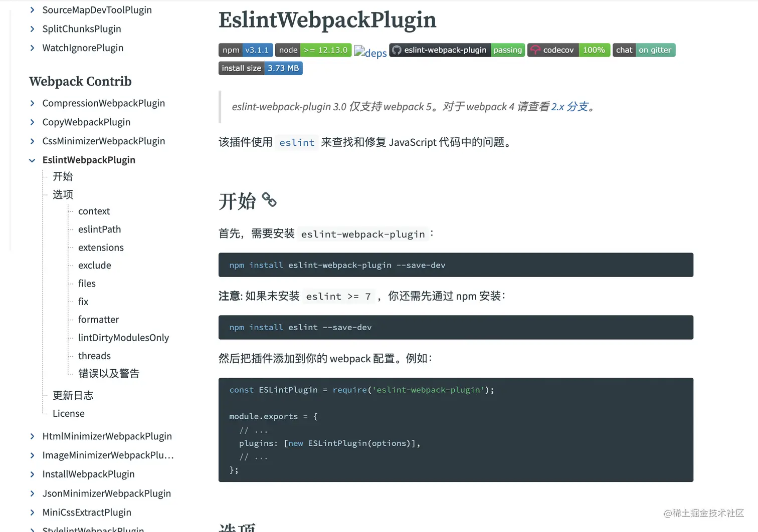
Task: Jump to 更新日志 section
Action: [x=73, y=396]
